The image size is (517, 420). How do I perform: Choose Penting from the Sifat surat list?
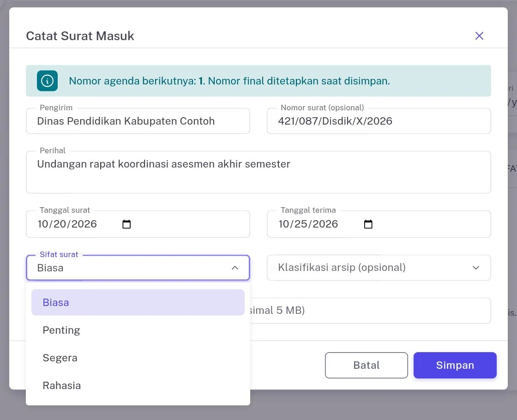click(x=138, y=330)
